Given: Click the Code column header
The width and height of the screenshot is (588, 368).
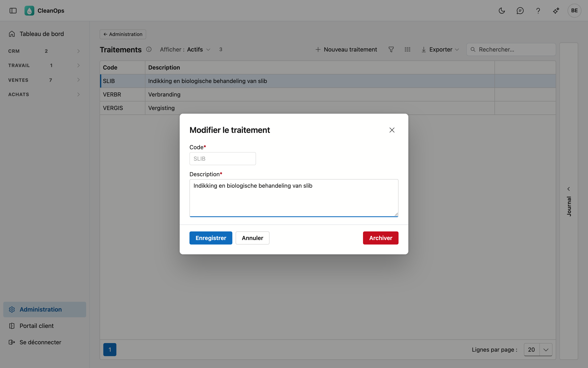Looking at the screenshot, I should click(x=122, y=67).
